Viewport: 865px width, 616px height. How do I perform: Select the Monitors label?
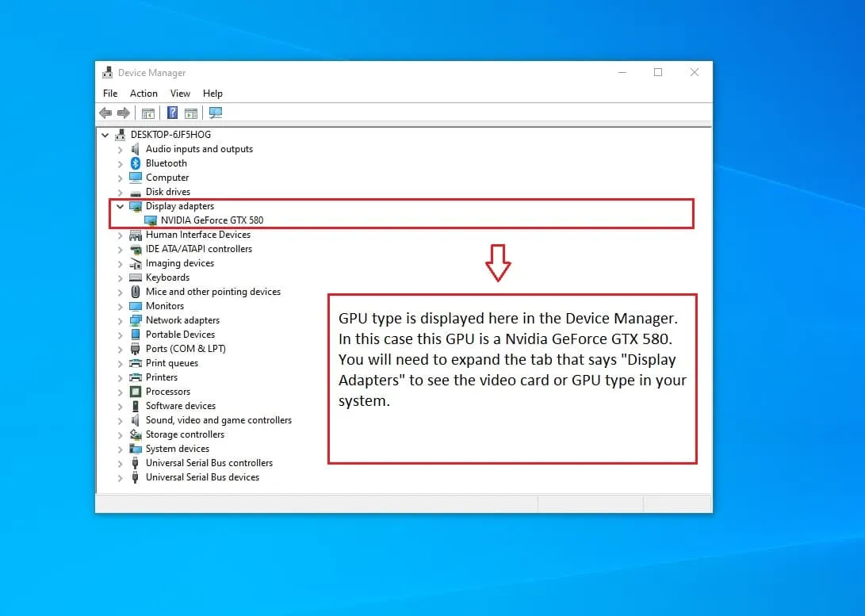pyautogui.click(x=165, y=306)
